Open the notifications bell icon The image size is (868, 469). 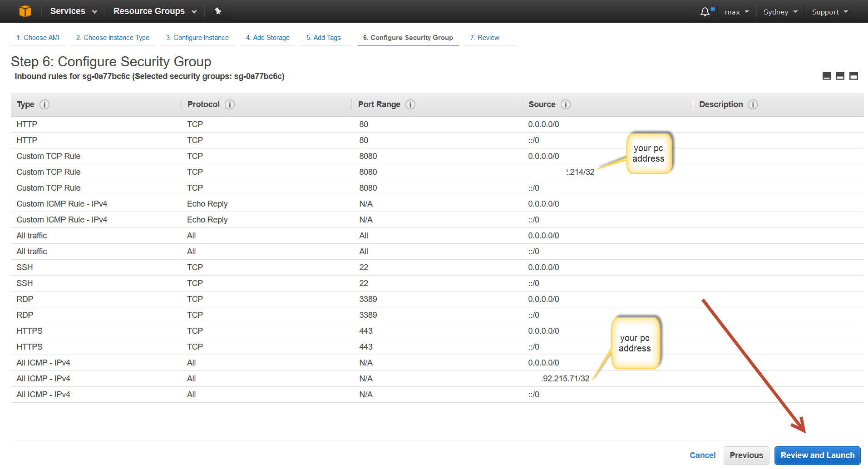pos(705,12)
